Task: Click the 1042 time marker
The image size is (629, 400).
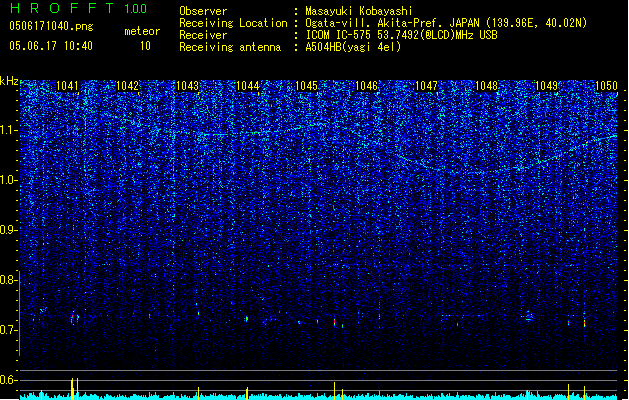Action: pos(127,86)
